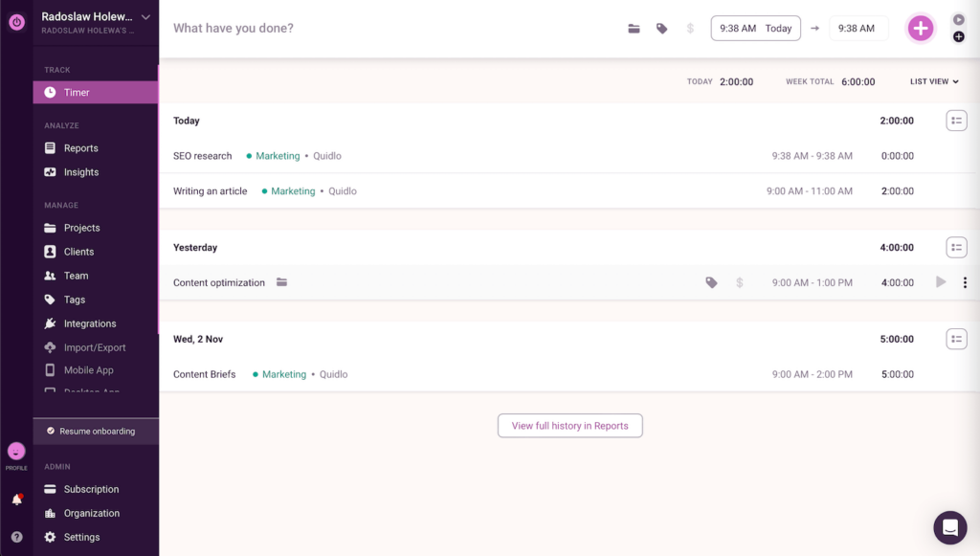This screenshot has height=556, width=980.
Task: Open Subscription settings
Action: 91,489
